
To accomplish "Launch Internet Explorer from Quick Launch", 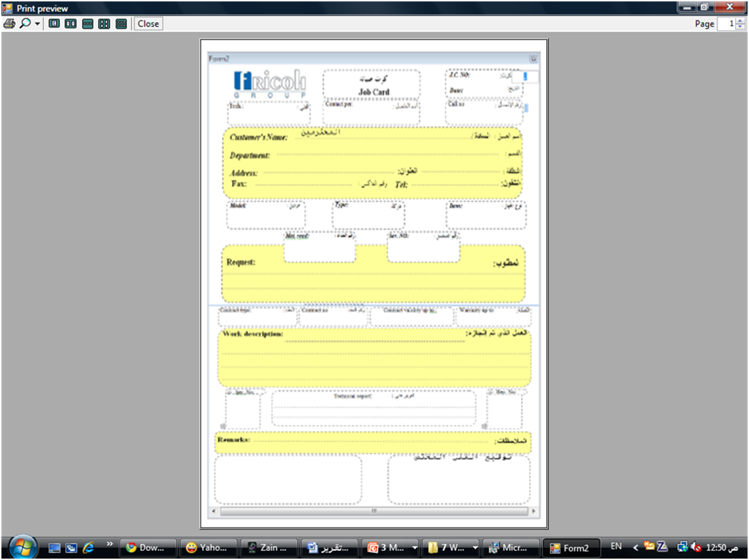I will (88, 548).
